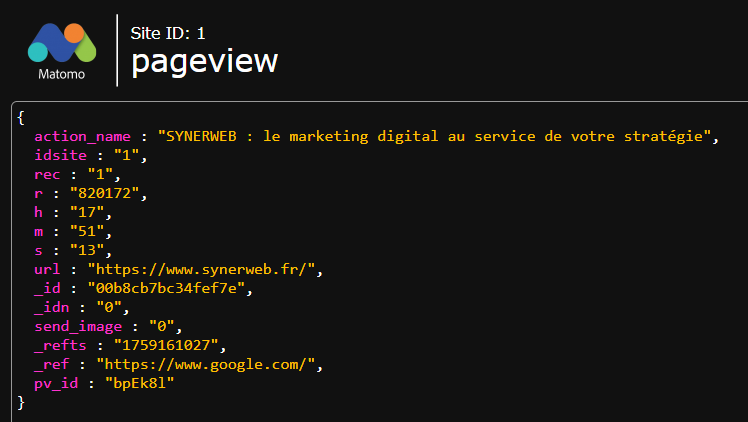Screen dimensions: 748x422
Task: Click the closing curly brace of JSON
Action: click(21, 402)
